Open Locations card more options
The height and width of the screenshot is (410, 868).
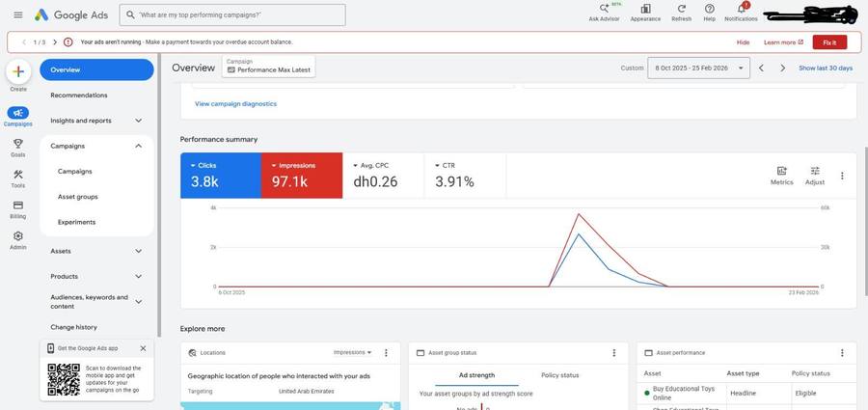pyautogui.click(x=386, y=352)
